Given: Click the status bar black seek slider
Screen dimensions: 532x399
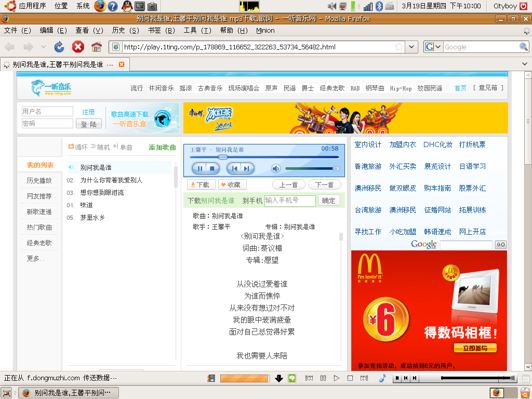Looking at the screenshot, I should 477,378.
